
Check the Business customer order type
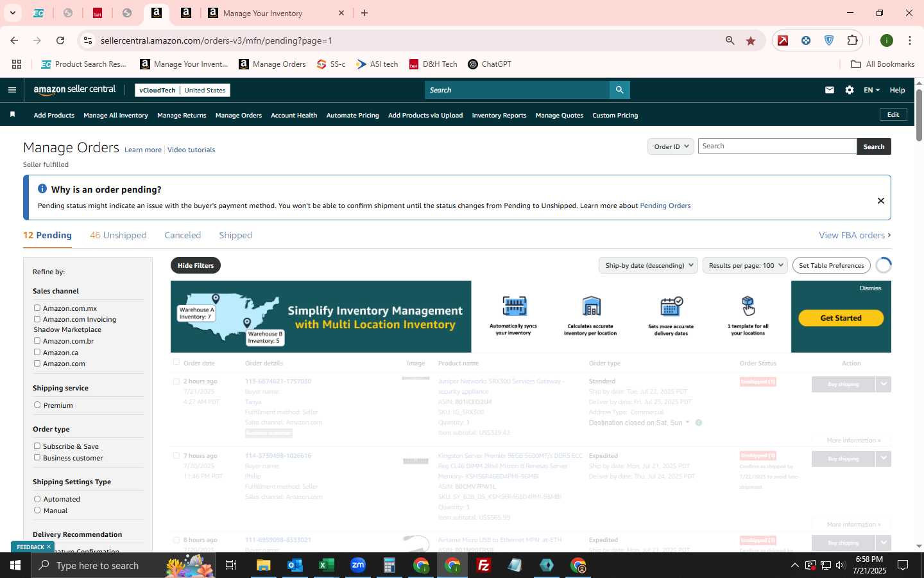pyautogui.click(x=37, y=457)
